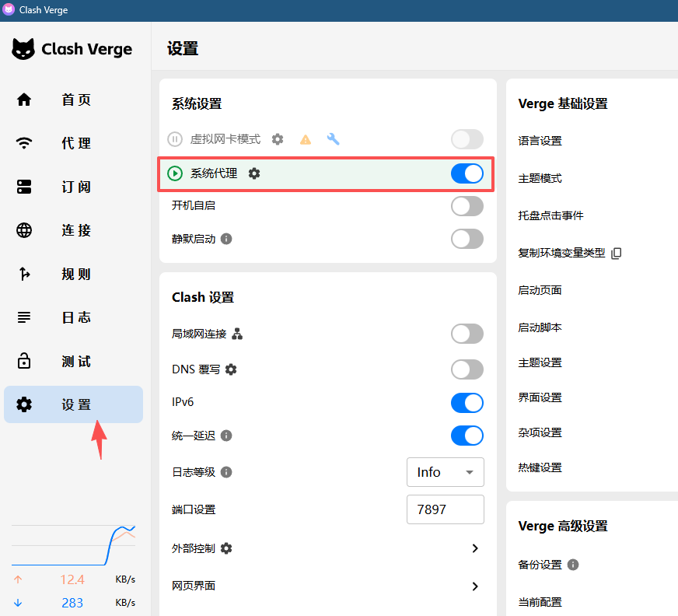Open 杂项设置 option
The width and height of the screenshot is (678, 616).
(x=540, y=432)
